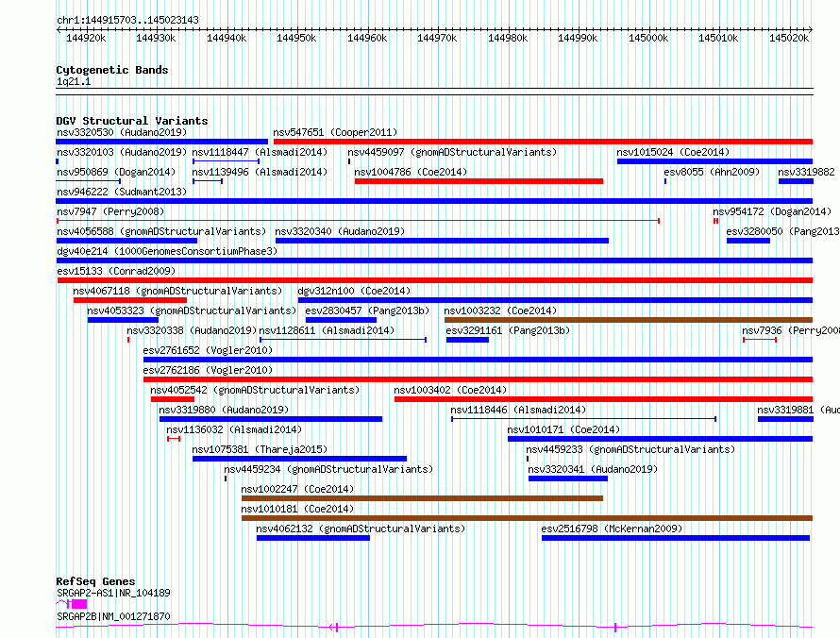This screenshot has width=840, height=638.
Task: Click the DGV Structural Variants track title
Action: 132,121
